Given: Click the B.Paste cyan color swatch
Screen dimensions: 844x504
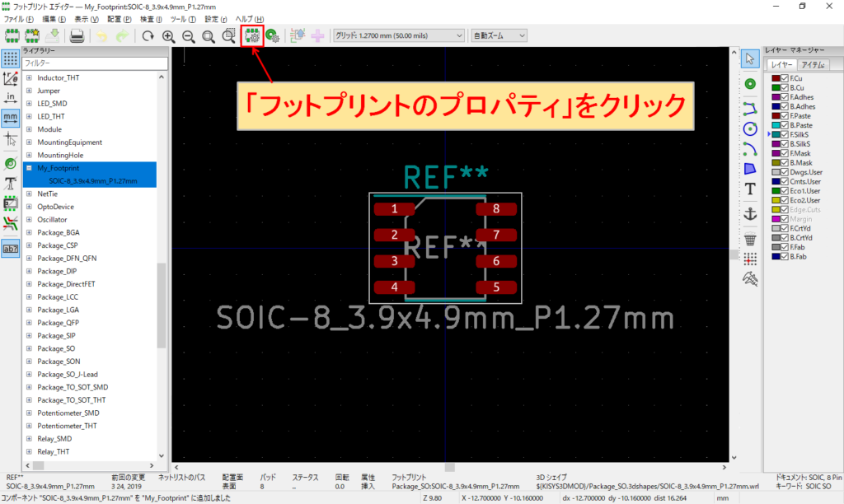Looking at the screenshot, I should point(776,125).
